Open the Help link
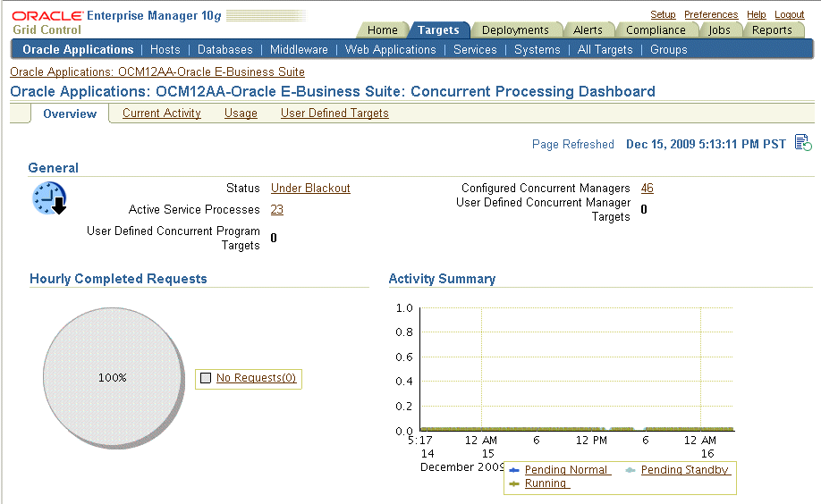Image resolution: width=821 pixels, height=504 pixels. pos(756,14)
